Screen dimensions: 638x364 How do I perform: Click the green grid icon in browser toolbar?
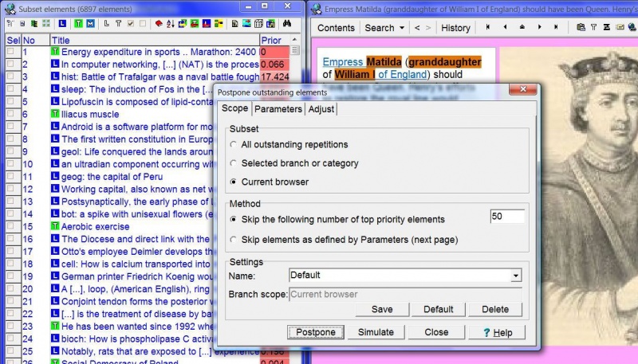(x=46, y=24)
